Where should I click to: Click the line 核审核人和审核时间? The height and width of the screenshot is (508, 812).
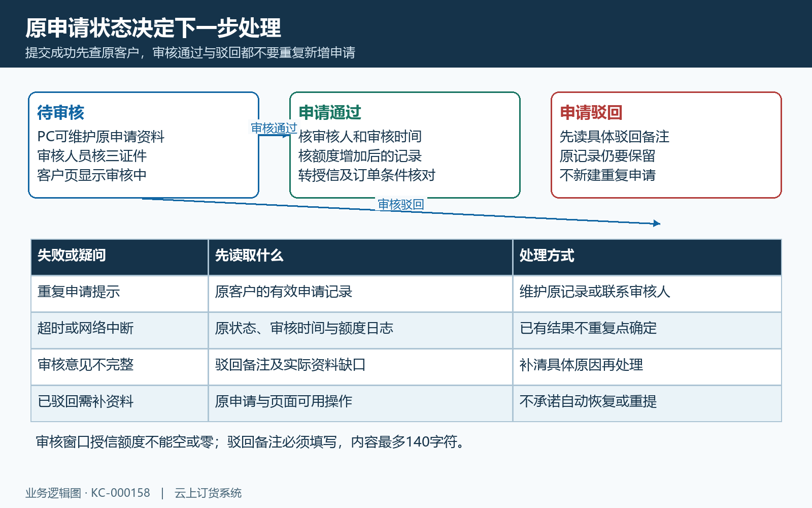(x=360, y=137)
